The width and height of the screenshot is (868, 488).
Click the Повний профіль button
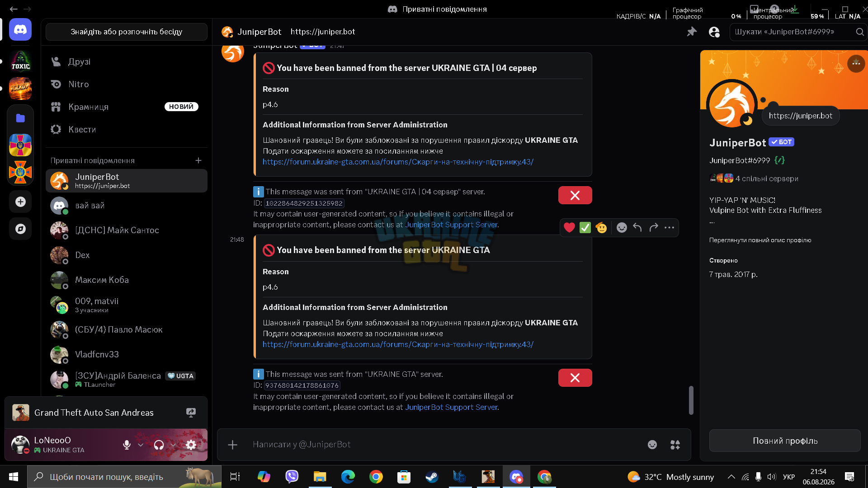785,441
